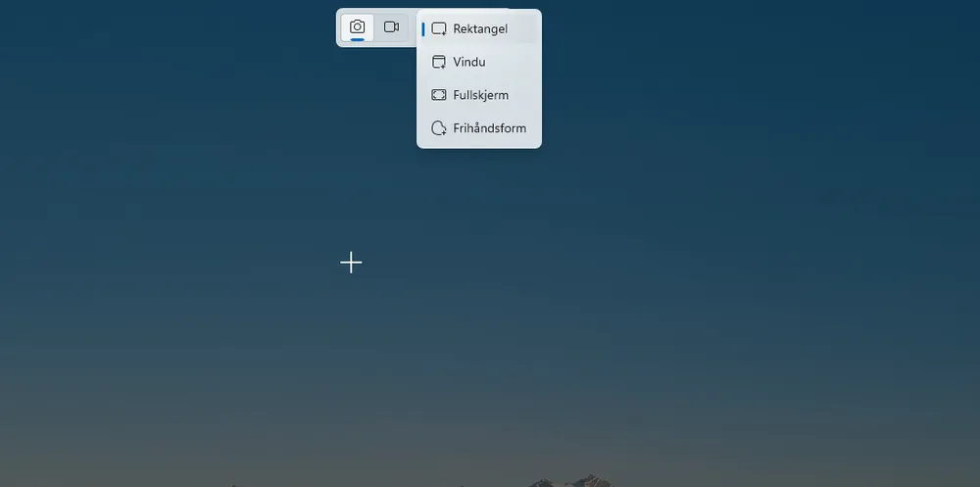Click blue selection indicator beside Rektangel
Screen dimensions: 980x487
pos(423,29)
